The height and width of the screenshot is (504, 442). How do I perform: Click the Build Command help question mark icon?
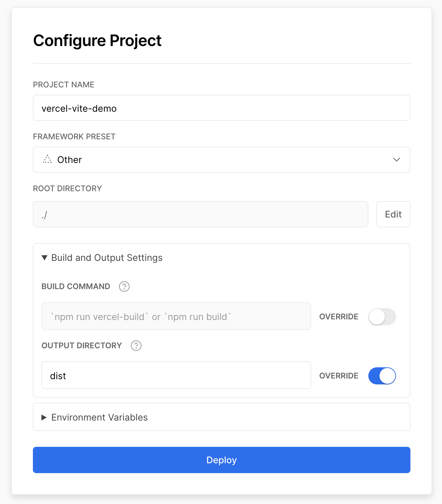124,286
